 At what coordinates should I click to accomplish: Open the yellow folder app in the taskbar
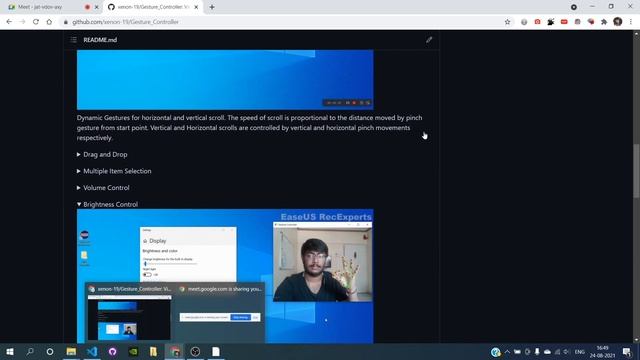coord(153,351)
